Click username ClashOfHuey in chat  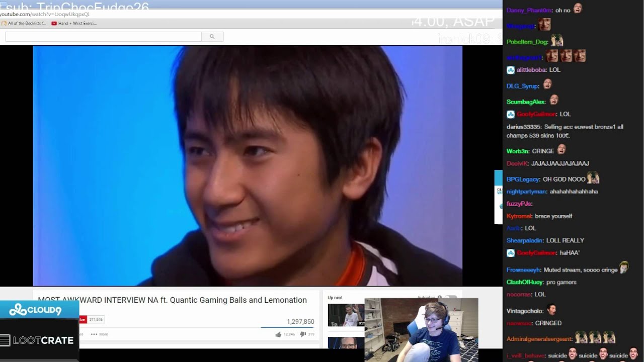tap(525, 282)
